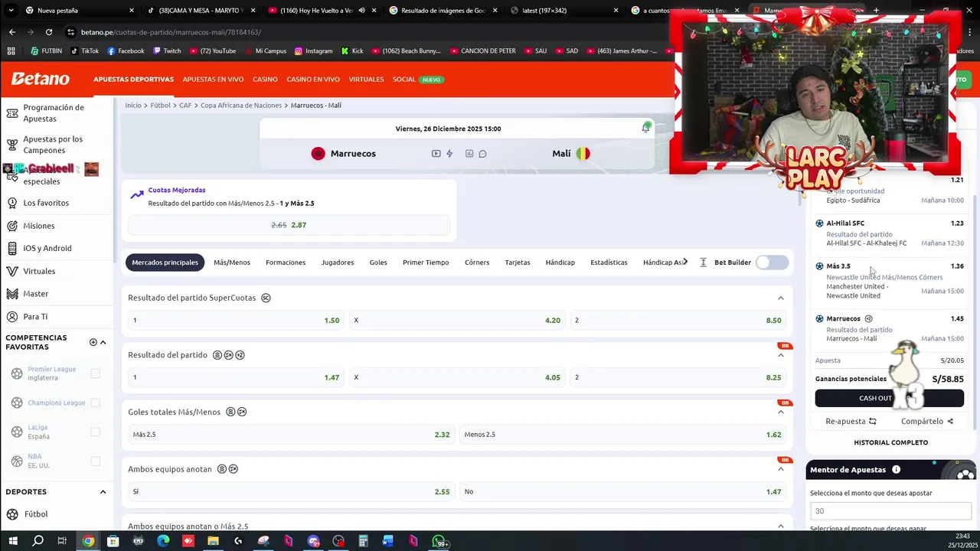The height and width of the screenshot is (551, 980).
Task: Collapse Resultado del partido SuperCuotas section
Action: tap(780, 298)
